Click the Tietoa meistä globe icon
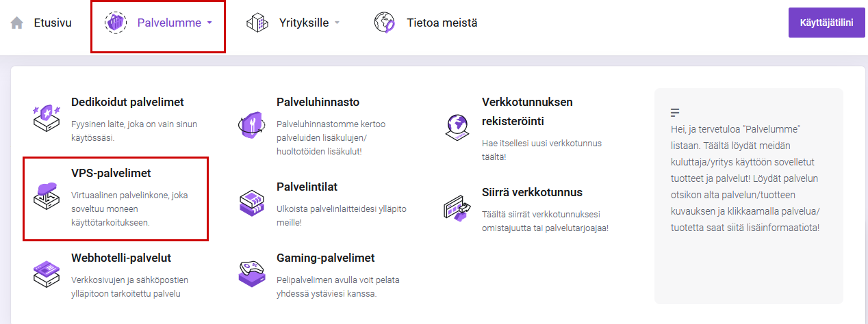Viewport: 868px width, 324px height. click(x=385, y=23)
